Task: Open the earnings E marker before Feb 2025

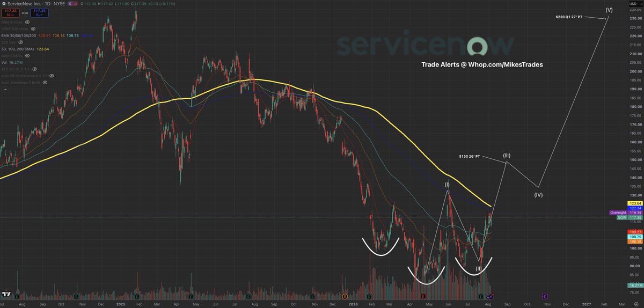Action: click(x=137, y=296)
